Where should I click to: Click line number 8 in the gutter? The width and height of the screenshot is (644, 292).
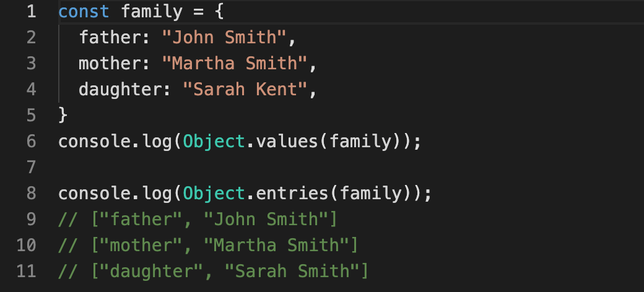[x=31, y=193]
